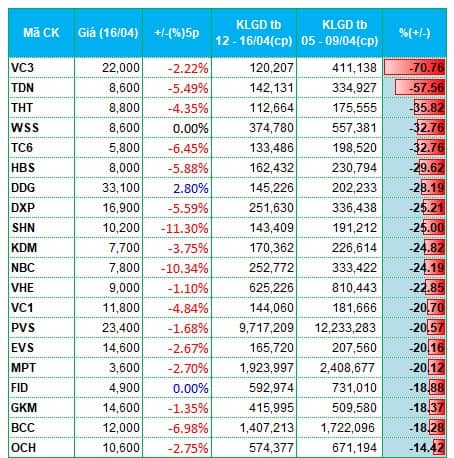Select the Mã CK column header
Image resolution: width=454 pixels, height=458 pixels.
point(41,33)
